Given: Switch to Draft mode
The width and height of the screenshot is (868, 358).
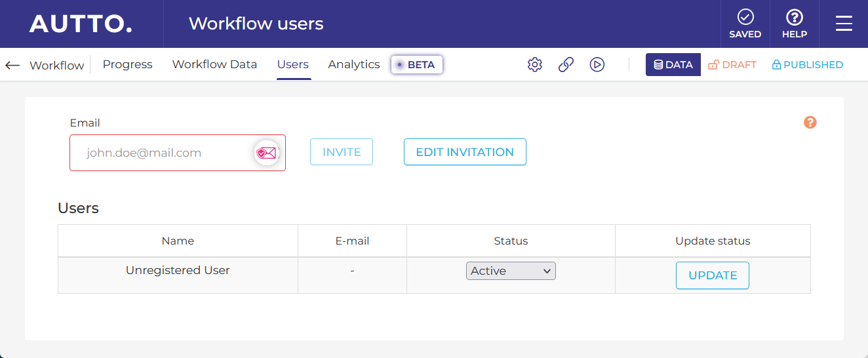Looking at the screenshot, I should (x=732, y=64).
